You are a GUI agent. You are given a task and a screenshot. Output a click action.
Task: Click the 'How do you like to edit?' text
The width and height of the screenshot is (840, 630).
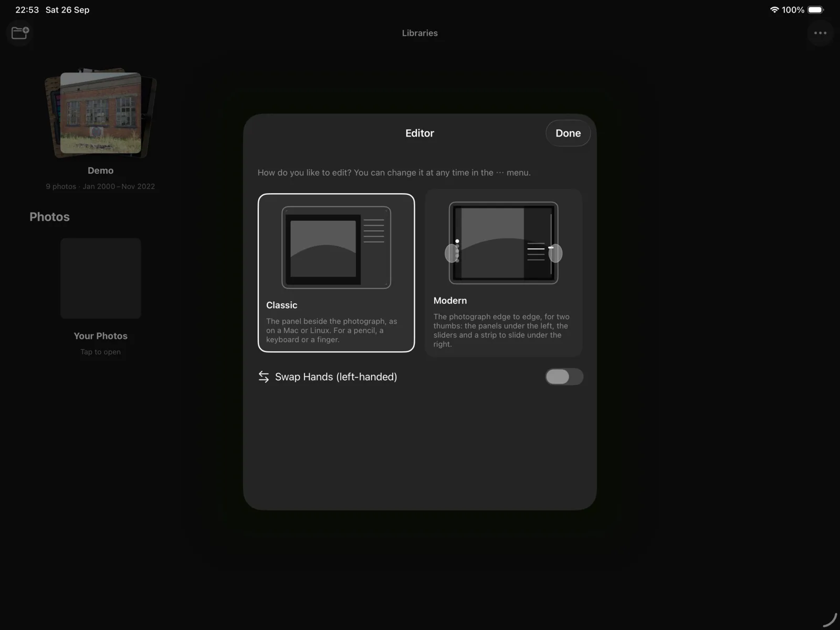pos(304,173)
